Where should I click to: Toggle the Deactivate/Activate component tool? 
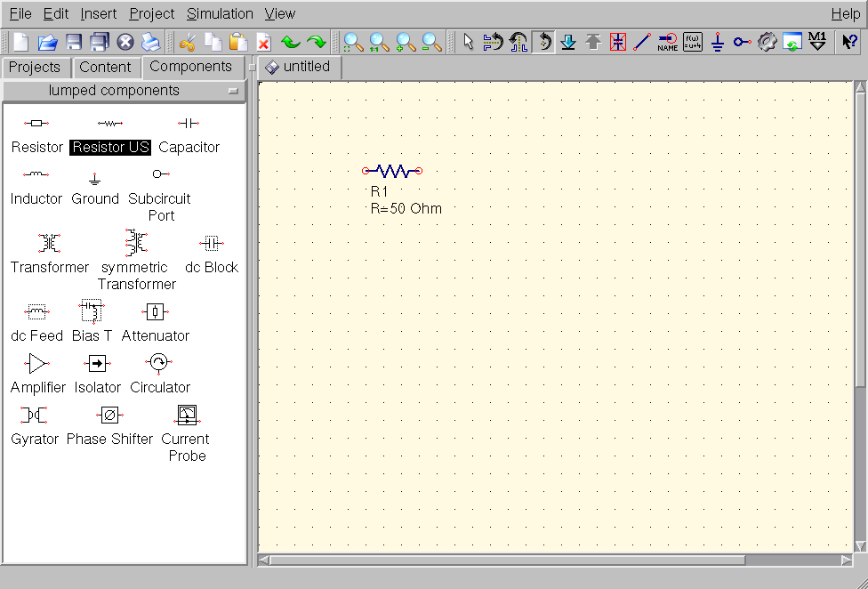(x=617, y=42)
